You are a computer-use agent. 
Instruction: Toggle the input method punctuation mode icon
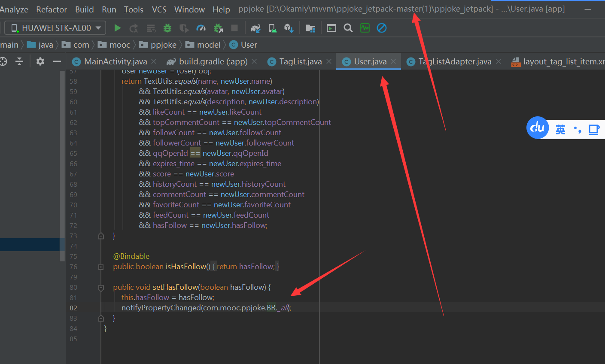tap(578, 130)
